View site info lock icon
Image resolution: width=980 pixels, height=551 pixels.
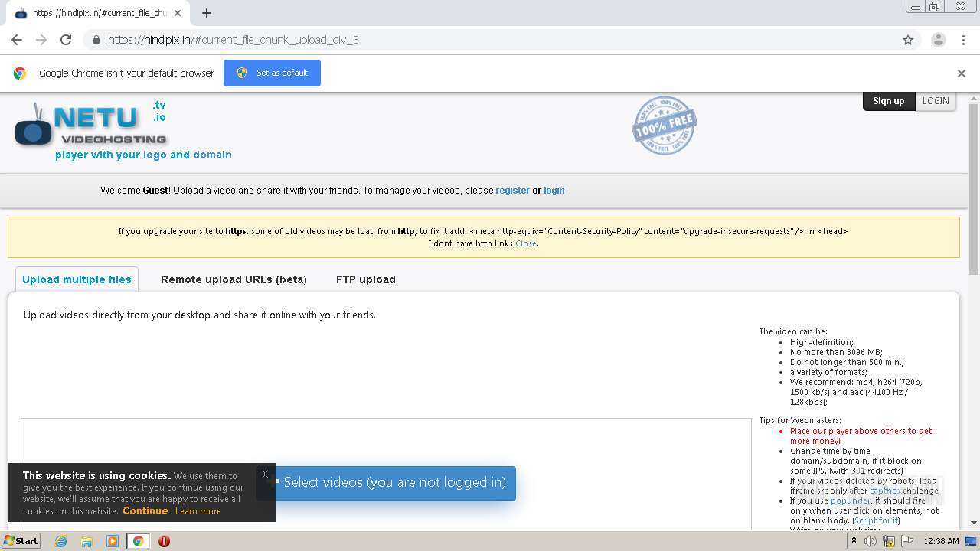pyautogui.click(x=96, y=40)
